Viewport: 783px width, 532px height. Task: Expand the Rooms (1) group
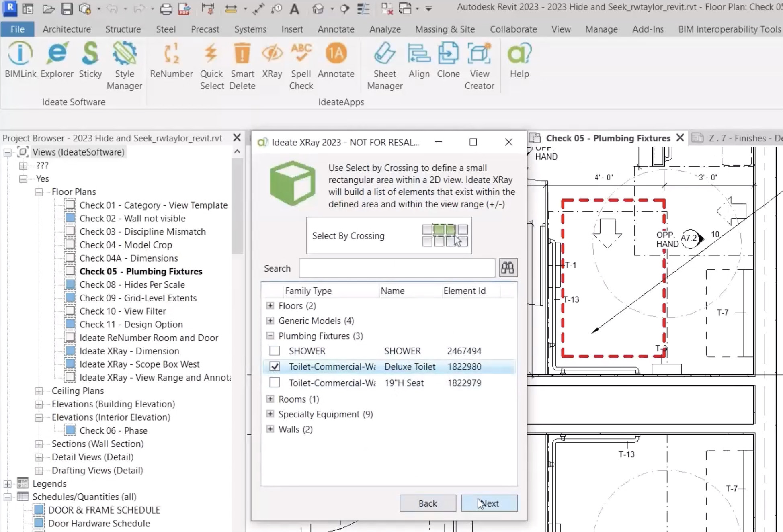[270, 399]
